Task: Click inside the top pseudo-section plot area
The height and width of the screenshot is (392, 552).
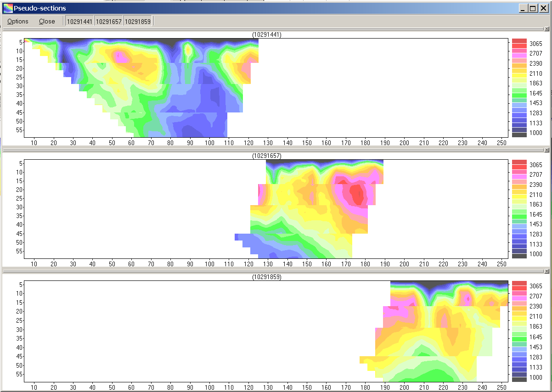Action: [x=138, y=83]
